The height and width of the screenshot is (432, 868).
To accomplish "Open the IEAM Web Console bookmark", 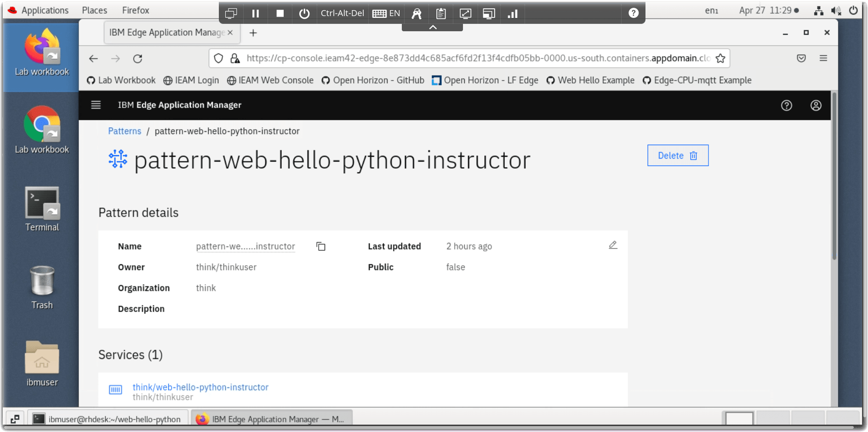I will 270,80.
